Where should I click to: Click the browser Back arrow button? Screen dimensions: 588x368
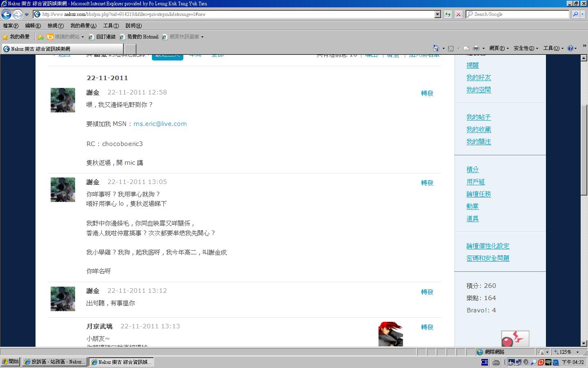pyautogui.click(x=6, y=14)
